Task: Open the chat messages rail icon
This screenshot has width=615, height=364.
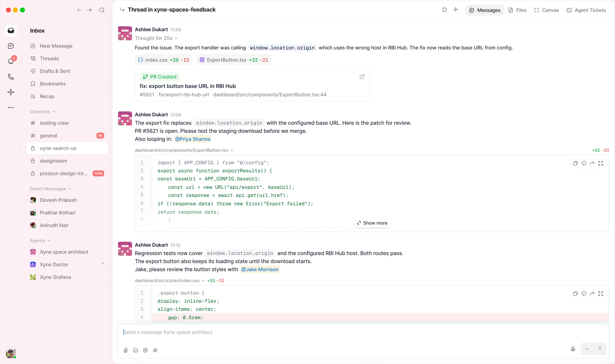Action: (11, 46)
